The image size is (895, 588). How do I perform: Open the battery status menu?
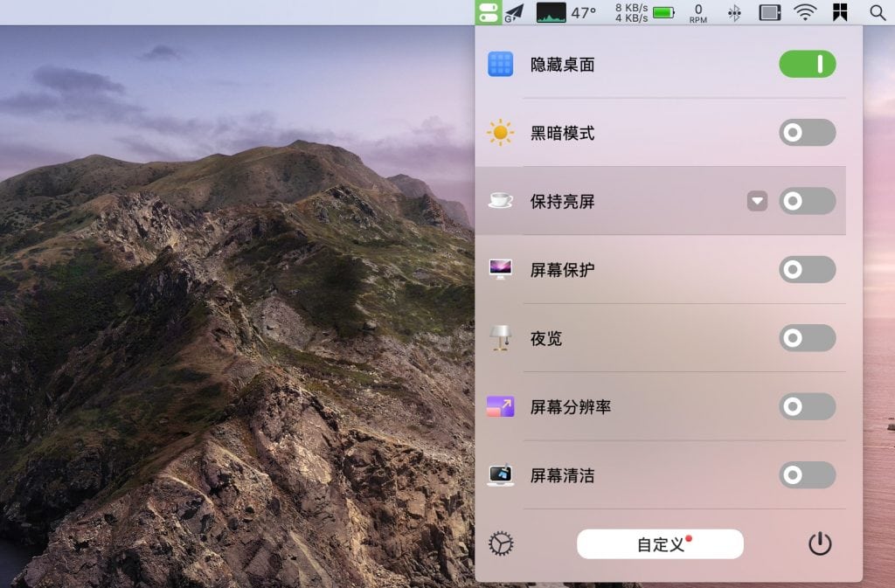click(664, 12)
